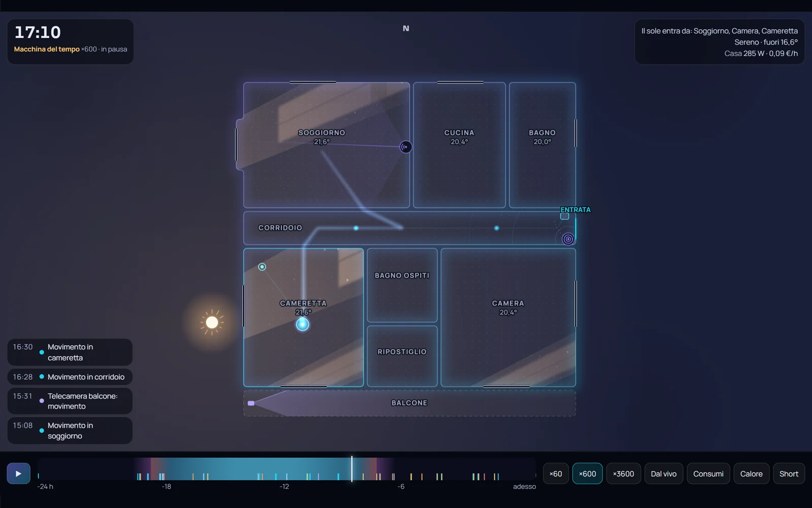
Task: Select the cameretta motion sensor ring icon
Action: [x=262, y=267]
